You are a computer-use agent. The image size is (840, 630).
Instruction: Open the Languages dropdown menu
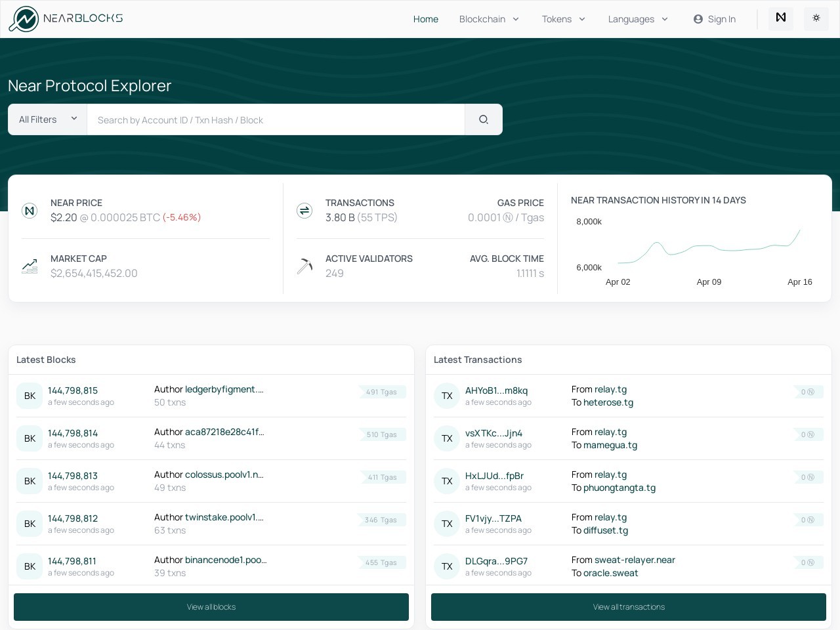coord(638,19)
